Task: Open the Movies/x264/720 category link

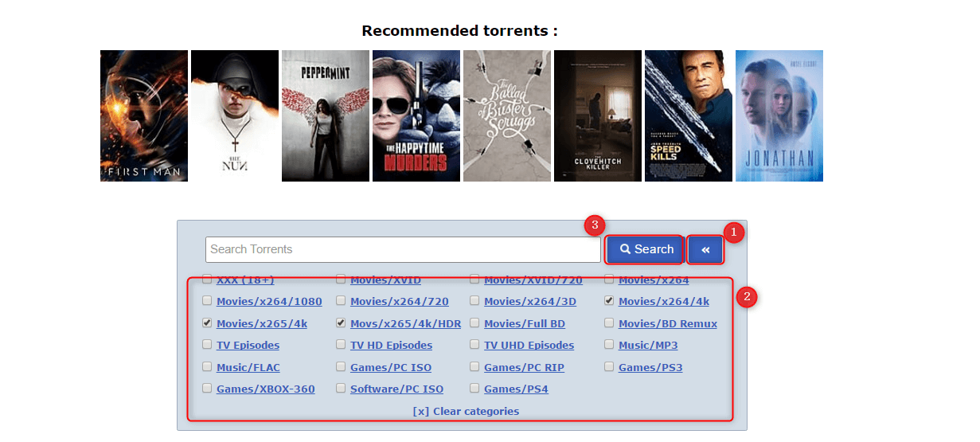Action: (400, 302)
